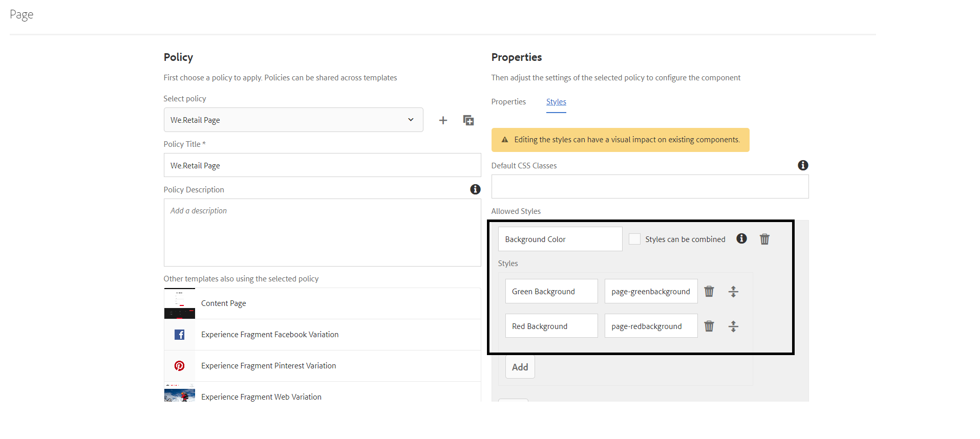980x439 pixels.
Task: Click the Policy Title input field
Action: 322,165
